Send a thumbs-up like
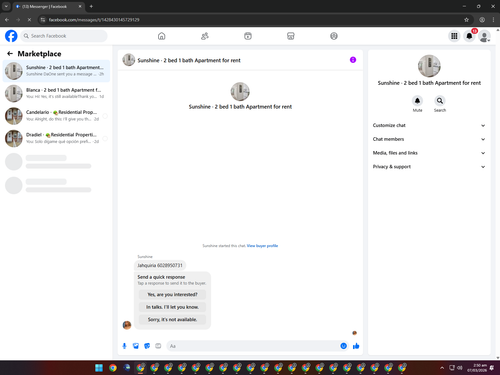The image size is (500, 375). pos(356,346)
